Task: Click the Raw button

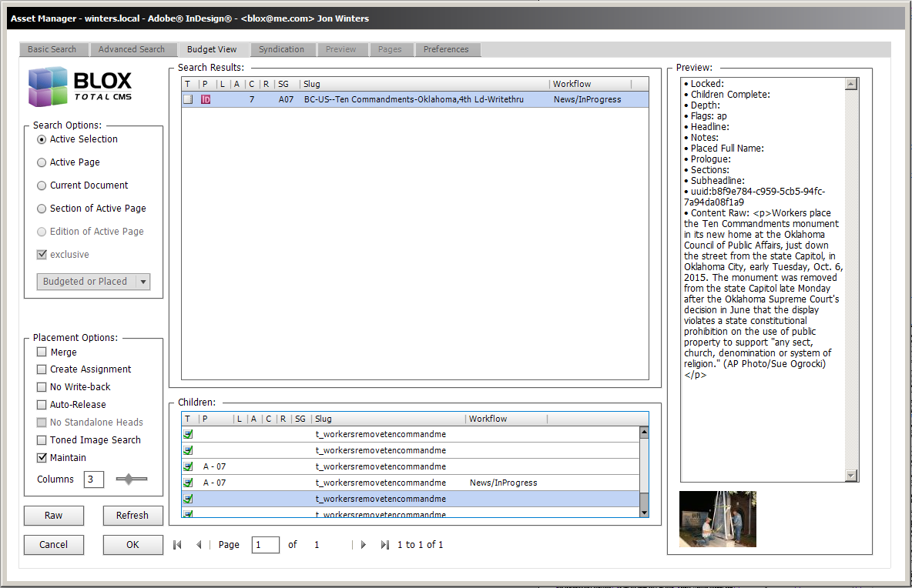Action: pyautogui.click(x=53, y=516)
